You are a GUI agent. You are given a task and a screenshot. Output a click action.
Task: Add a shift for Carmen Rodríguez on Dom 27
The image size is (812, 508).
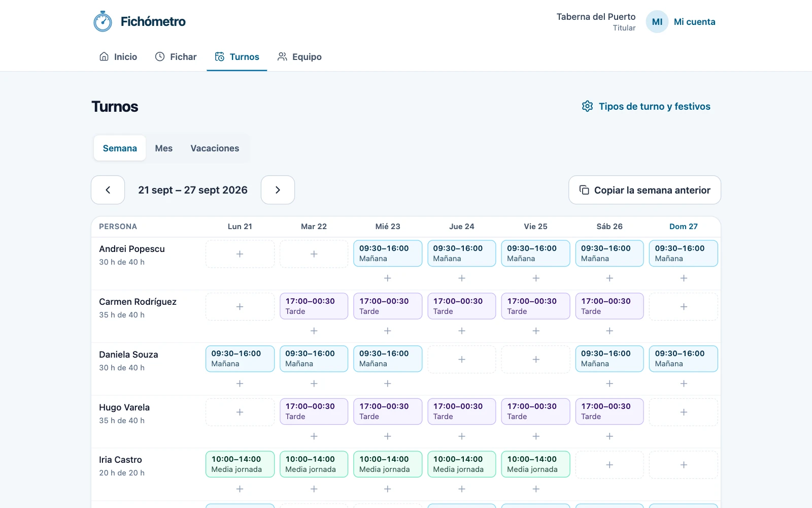pyautogui.click(x=684, y=307)
